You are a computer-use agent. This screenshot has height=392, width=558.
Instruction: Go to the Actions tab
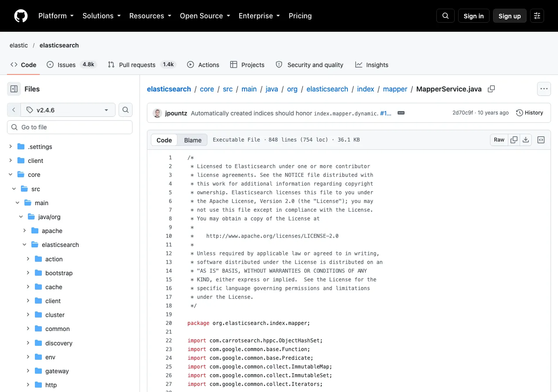coord(203,64)
